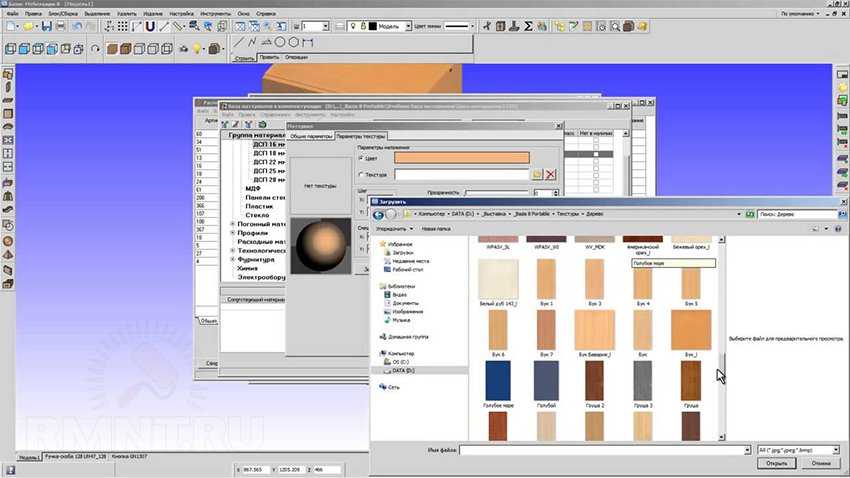Click the red X clear texture icon
This screenshot has height=478, width=850.
[x=551, y=174]
